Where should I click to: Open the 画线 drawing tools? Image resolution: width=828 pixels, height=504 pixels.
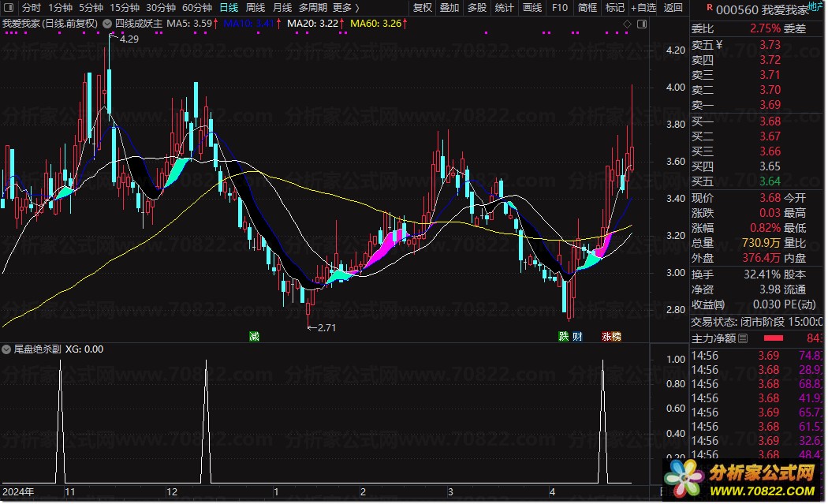(532, 7)
